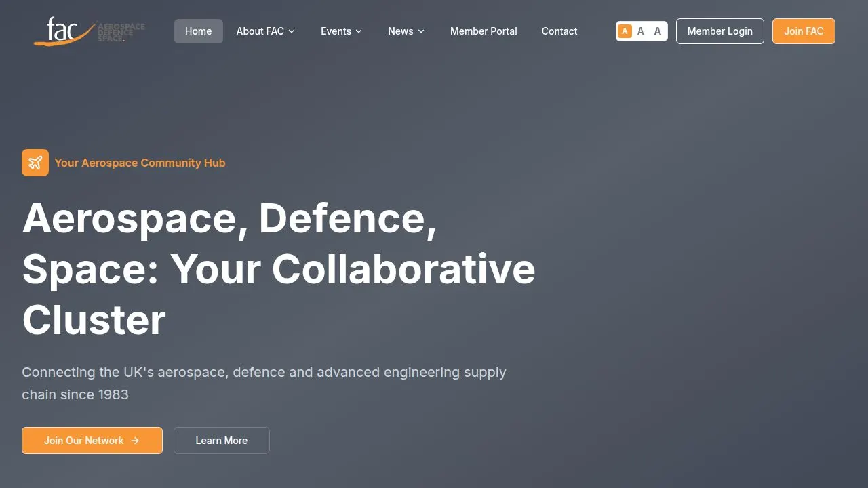Click the orange Join FAC button
This screenshot has height=488, width=868.
804,31
